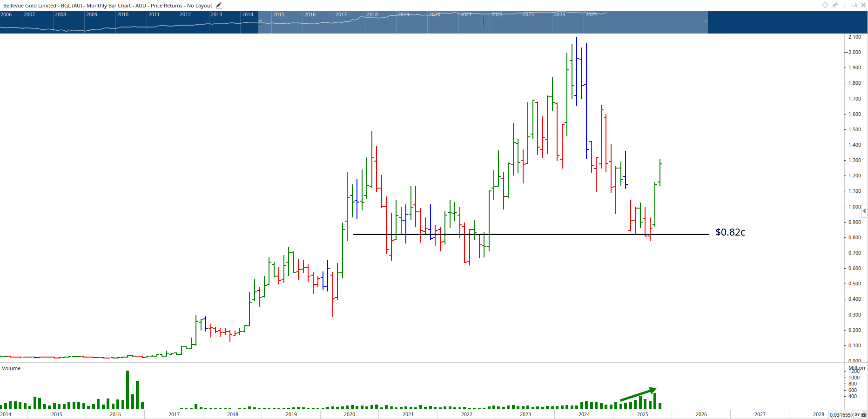Image resolution: width=868 pixels, height=419 pixels.
Task: Click the scale value field showing 0.0316557
Action: [841, 414]
